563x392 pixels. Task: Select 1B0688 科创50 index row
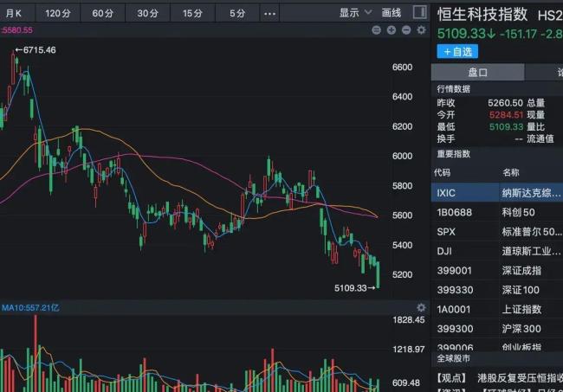[497, 212]
